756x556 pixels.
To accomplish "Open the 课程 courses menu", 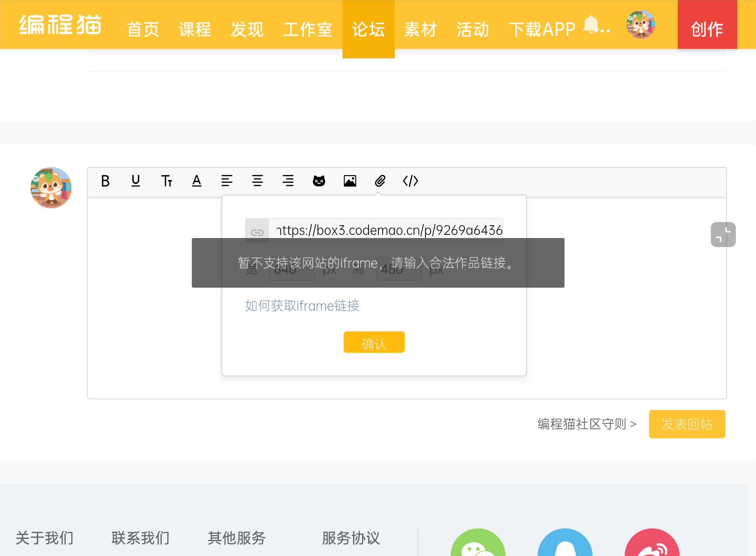I will (195, 29).
